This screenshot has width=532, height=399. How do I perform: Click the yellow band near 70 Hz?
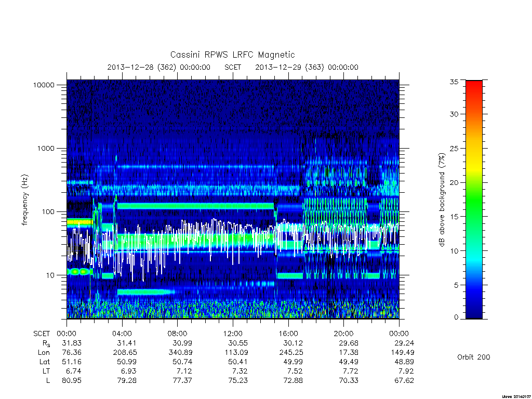coord(79,222)
